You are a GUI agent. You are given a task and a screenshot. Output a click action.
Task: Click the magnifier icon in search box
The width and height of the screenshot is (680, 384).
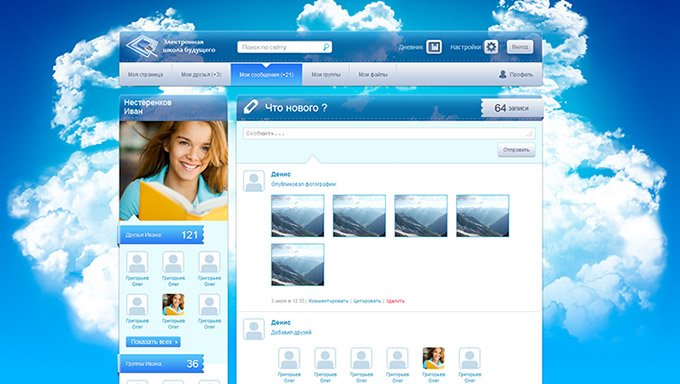pyautogui.click(x=326, y=47)
